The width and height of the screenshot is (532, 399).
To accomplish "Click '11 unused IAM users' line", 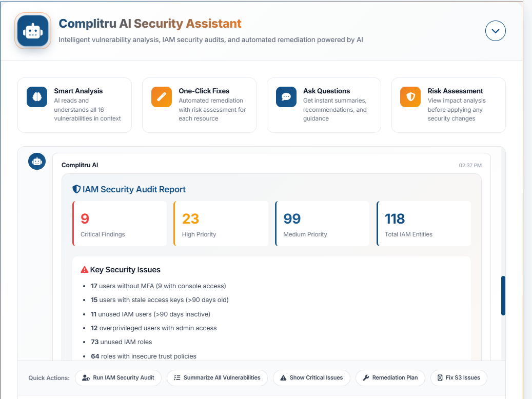I will coord(151,314).
